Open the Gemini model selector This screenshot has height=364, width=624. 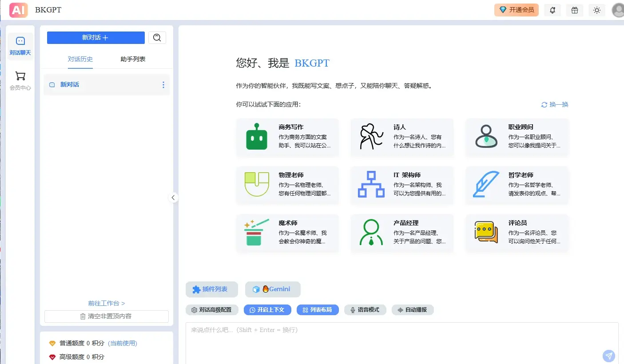(273, 289)
